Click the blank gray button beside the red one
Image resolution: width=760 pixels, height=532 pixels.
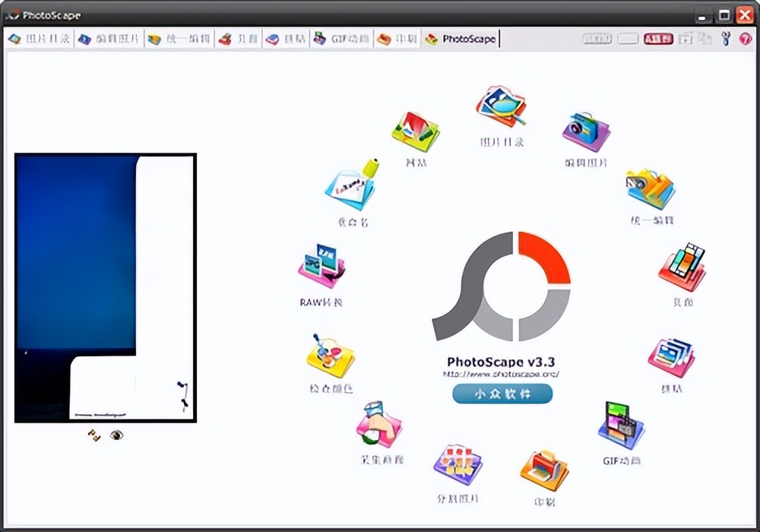pos(629,39)
